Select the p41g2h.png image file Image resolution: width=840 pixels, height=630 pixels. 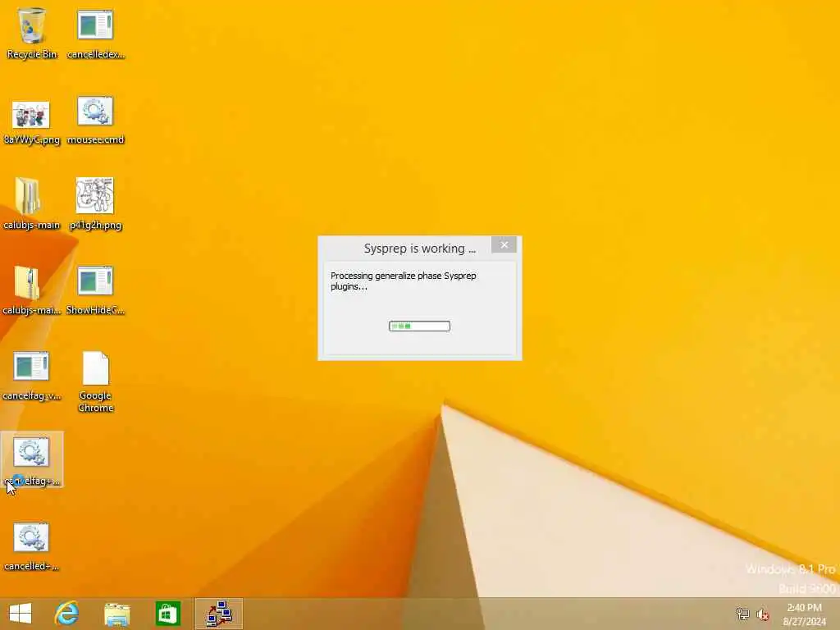[x=95, y=204]
